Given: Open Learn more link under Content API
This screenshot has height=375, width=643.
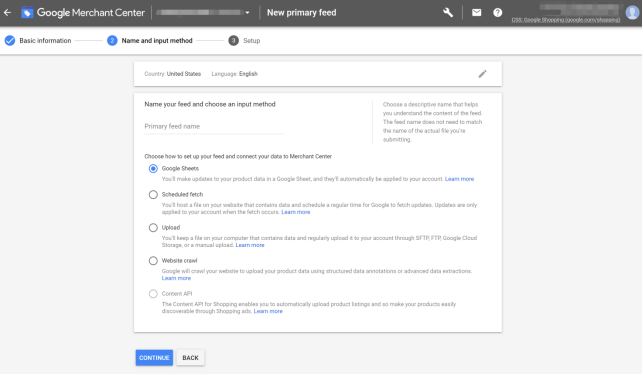Looking at the screenshot, I should click(268, 311).
